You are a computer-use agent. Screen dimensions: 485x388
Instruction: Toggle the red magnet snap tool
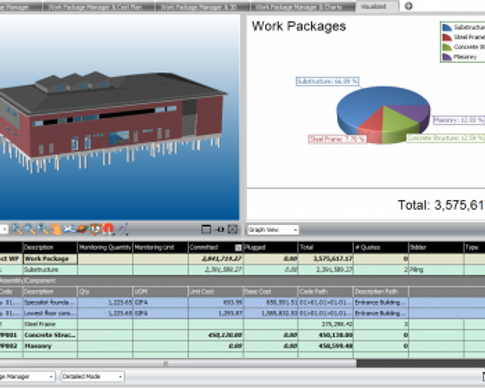[x=108, y=229]
